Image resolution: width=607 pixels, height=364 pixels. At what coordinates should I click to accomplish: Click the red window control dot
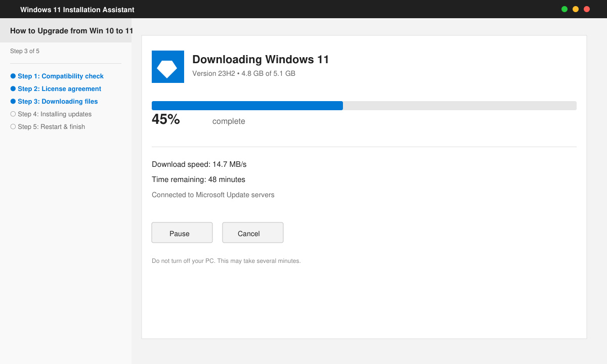pyautogui.click(x=587, y=9)
